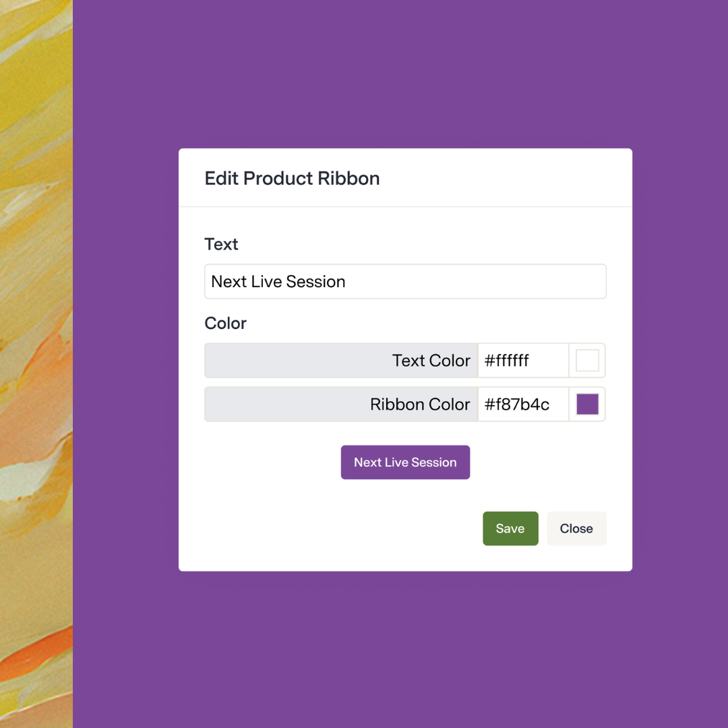The image size is (728, 728).
Task: Click the purple backdrop right of the dialog
Action: click(x=681, y=364)
